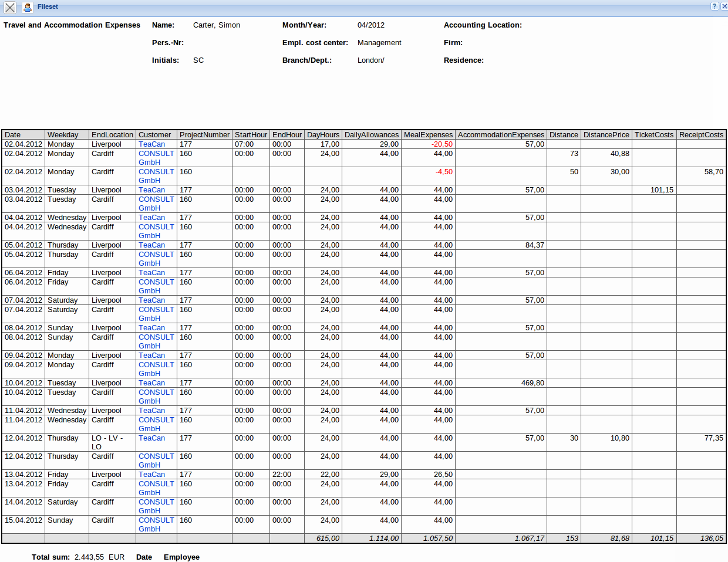Click the TicketCosts column header
Image resolution: width=728 pixels, height=562 pixels.
[x=653, y=135]
